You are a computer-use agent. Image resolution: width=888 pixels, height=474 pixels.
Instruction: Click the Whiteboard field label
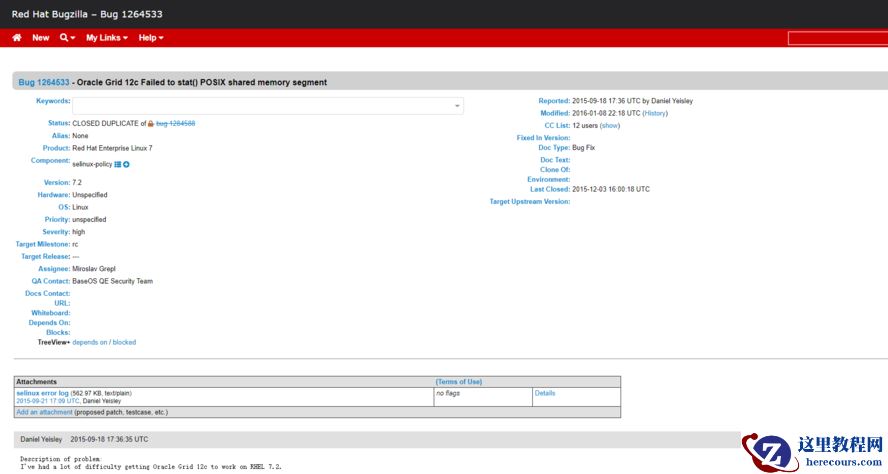point(51,313)
